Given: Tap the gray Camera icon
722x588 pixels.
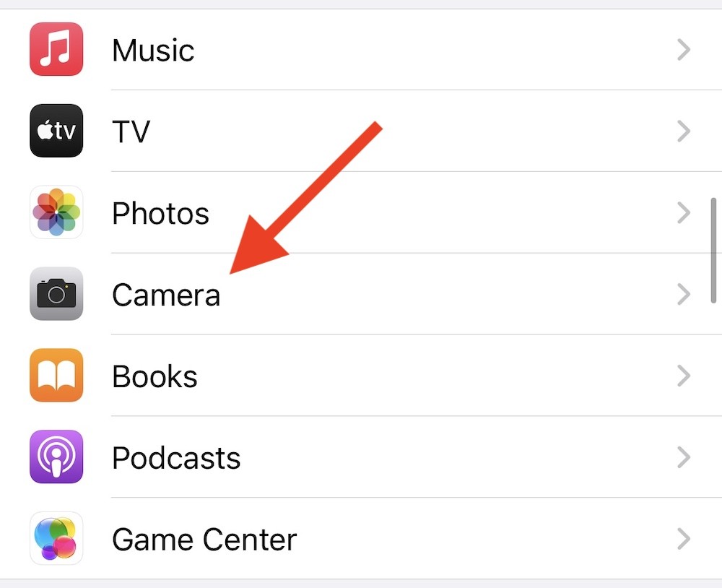Looking at the screenshot, I should pos(56,294).
